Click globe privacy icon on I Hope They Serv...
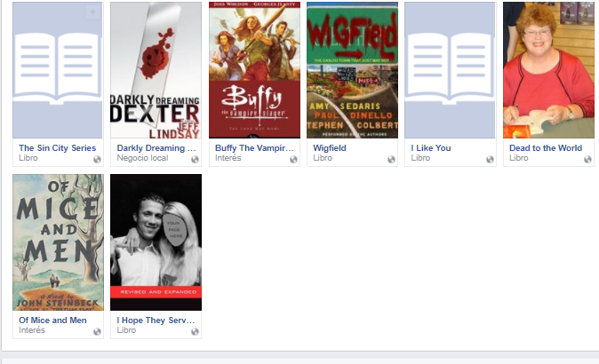The image size is (599, 364). point(196,332)
